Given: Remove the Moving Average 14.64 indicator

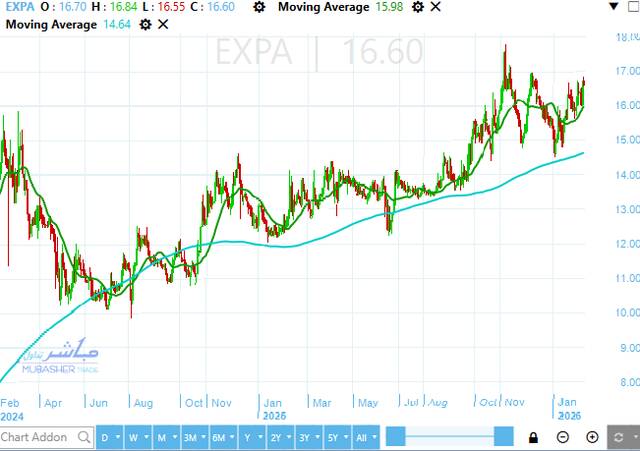Looking at the screenshot, I should point(169,24).
